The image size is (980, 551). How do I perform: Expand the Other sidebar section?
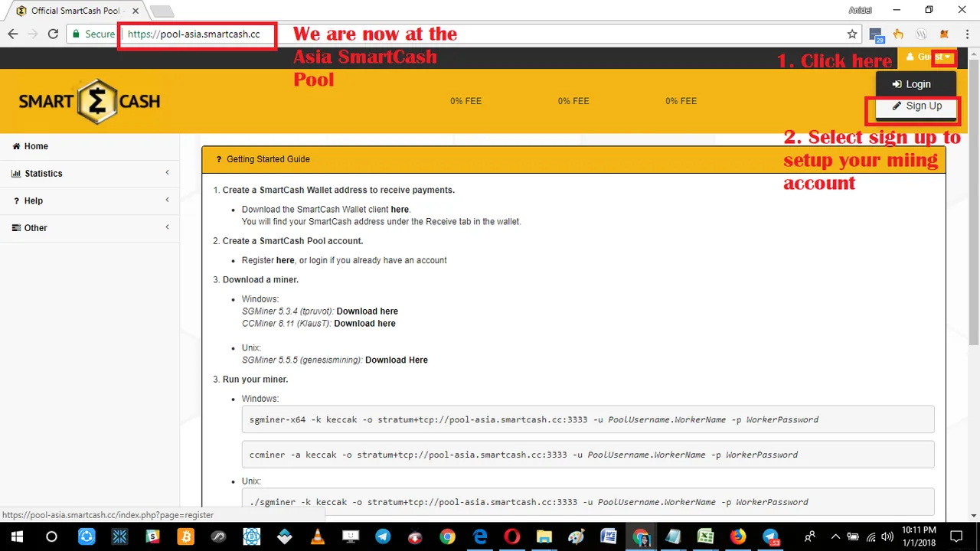(90, 228)
